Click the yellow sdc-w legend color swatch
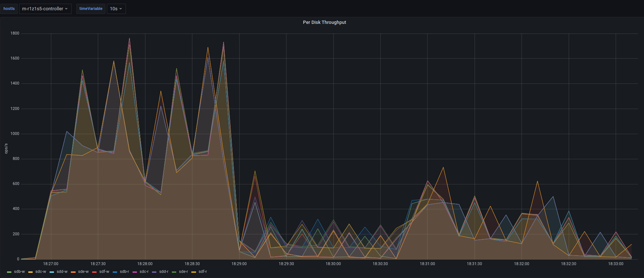 pyautogui.click(x=30, y=272)
